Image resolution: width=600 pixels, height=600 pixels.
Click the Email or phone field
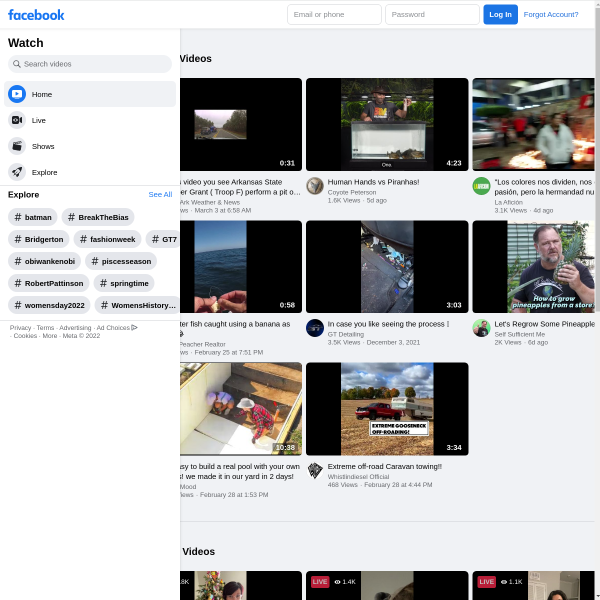(x=334, y=15)
